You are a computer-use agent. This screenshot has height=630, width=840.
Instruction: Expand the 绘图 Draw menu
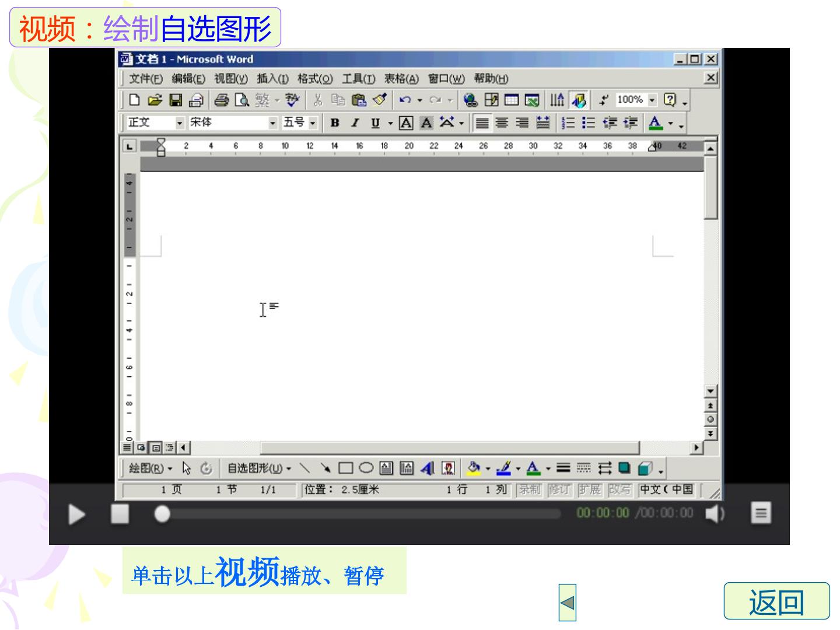[x=150, y=468]
